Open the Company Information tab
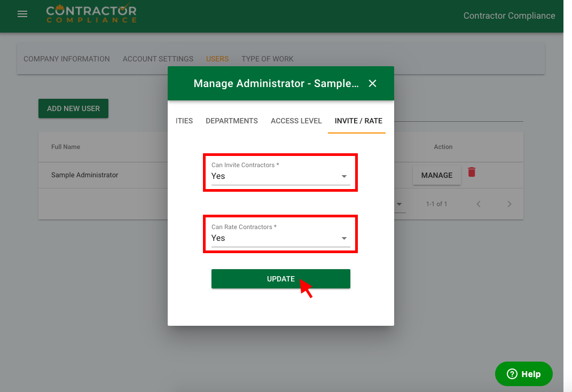The width and height of the screenshot is (572, 392). (67, 59)
